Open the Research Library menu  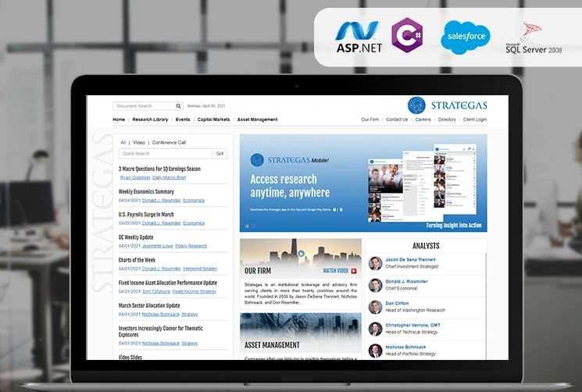(150, 119)
